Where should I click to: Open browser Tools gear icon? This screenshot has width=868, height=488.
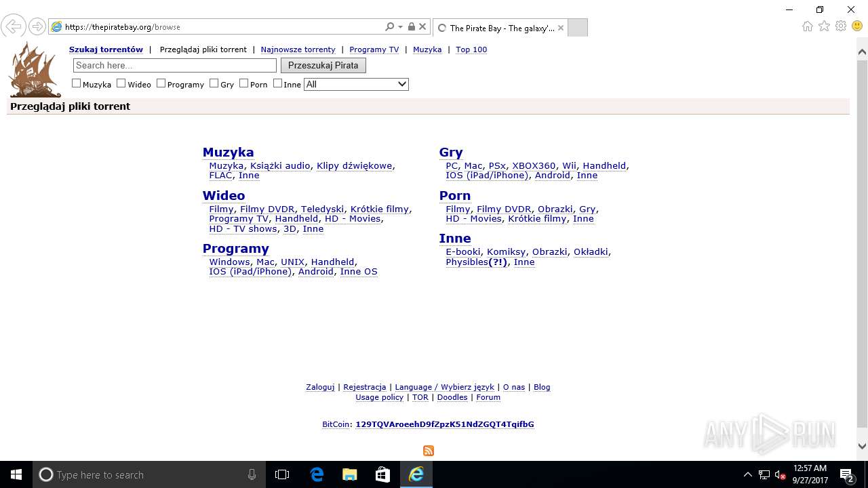(x=841, y=26)
